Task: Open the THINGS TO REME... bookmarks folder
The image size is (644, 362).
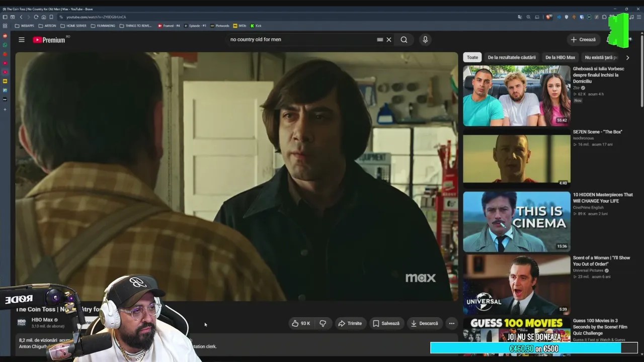Action: click(135, 26)
